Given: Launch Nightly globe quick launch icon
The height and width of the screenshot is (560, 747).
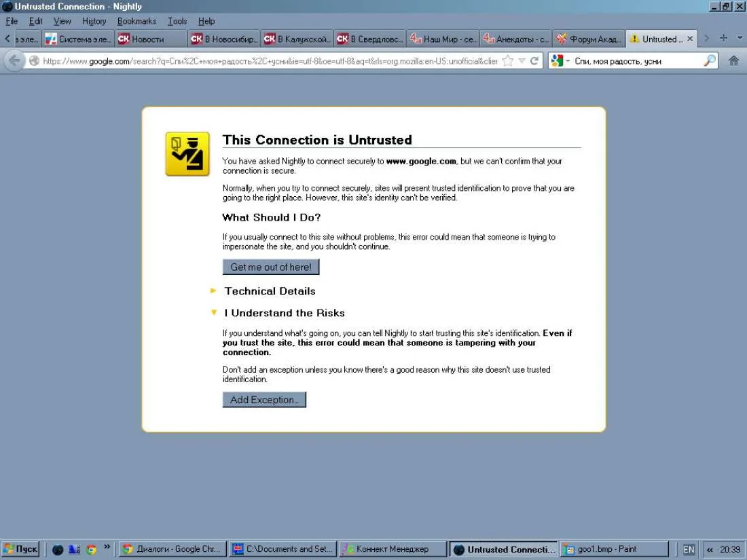Looking at the screenshot, I should pyautogui.click(x=58, y=550).
